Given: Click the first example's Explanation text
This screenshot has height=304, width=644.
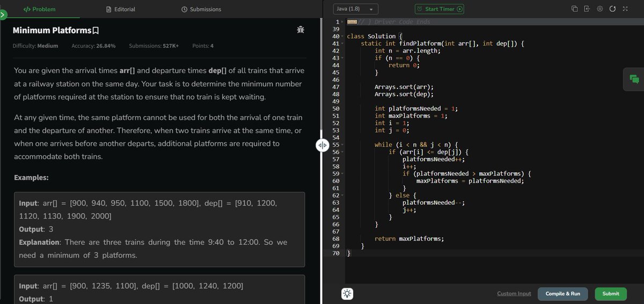Looking at the screenshot, I should 153,249.
